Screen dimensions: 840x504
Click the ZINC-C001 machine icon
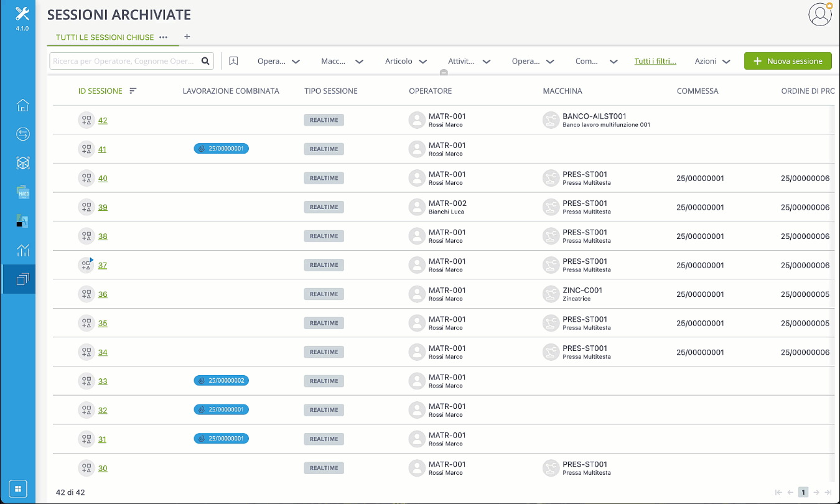coord(551,294)
